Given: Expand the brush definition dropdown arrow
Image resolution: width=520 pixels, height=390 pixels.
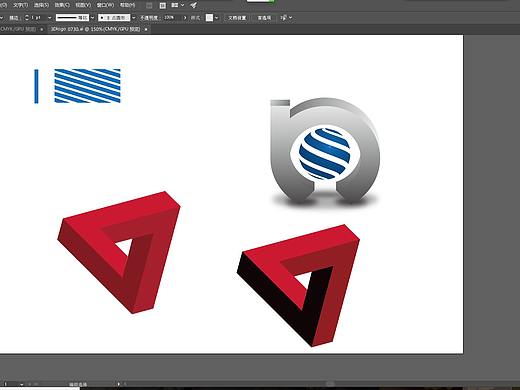Looking at the screenshot, I should pos(134,17).
